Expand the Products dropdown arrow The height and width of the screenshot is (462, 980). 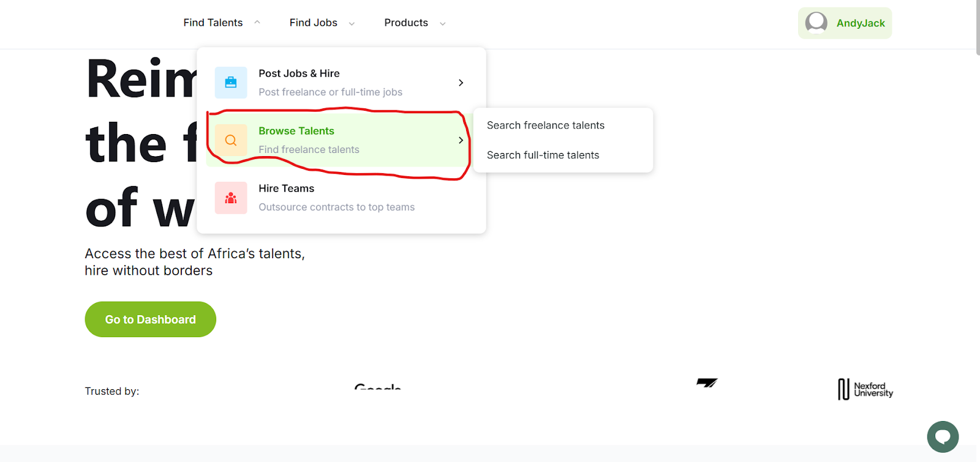click(443, 24)
